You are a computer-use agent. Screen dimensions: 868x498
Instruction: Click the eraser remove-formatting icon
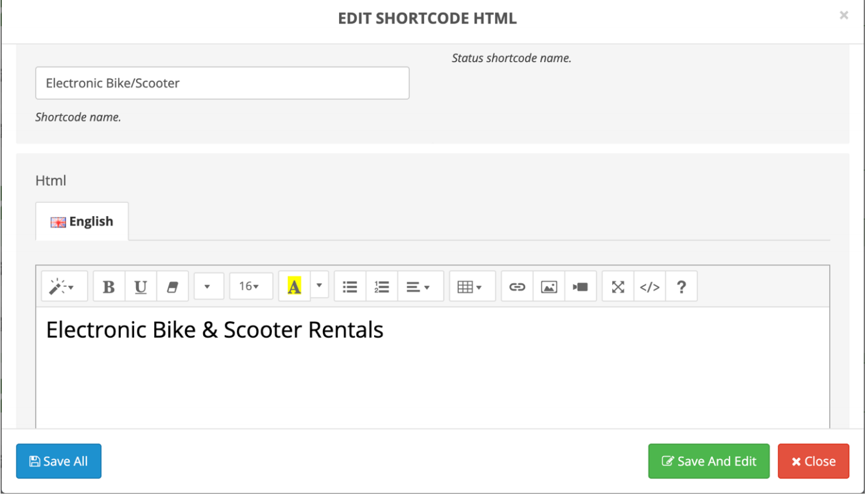pos(172,287)
